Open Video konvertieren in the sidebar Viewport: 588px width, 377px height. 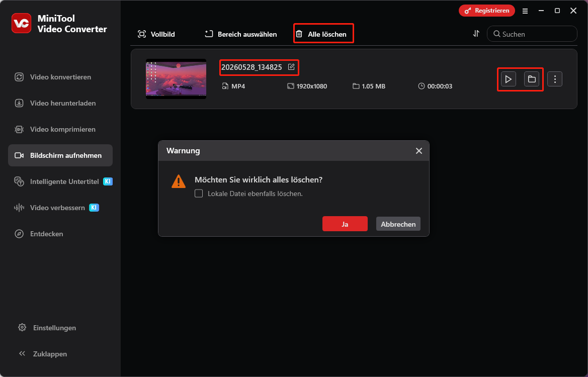(60, 77)
